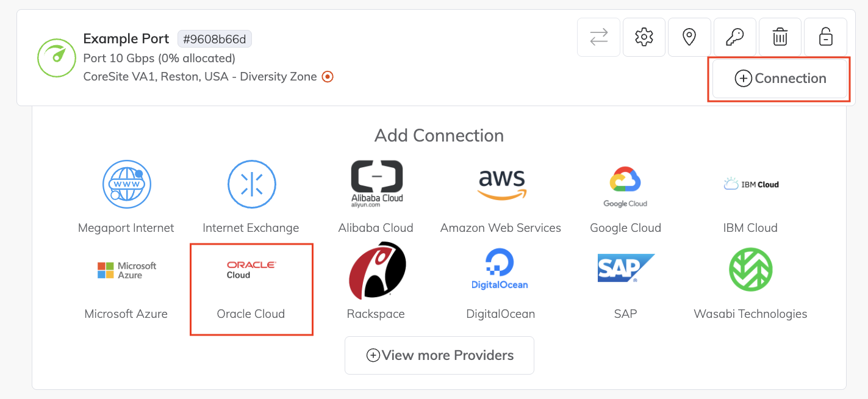Image resolution: width=868 pixels, height=399 pixels.
Task: Click the green port speed gauge icon
Action: click(x=56, y=57)
